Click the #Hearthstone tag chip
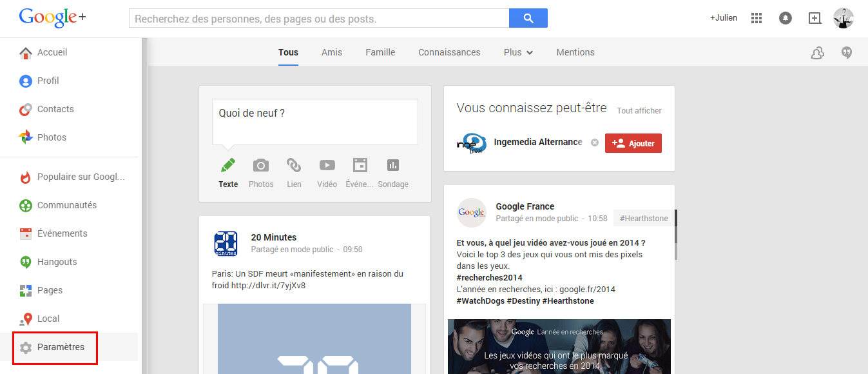Image resolution: width=868 pixels, height=374 pixels. coord(644,219)
